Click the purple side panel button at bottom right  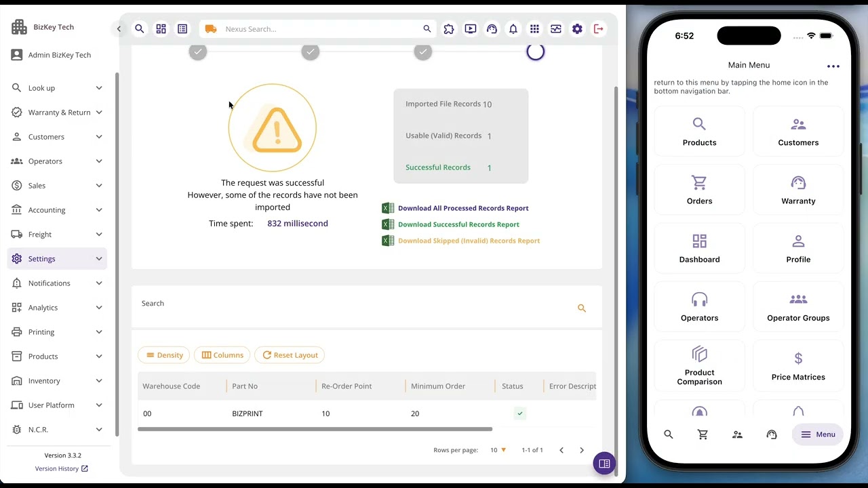coord(604,464)
